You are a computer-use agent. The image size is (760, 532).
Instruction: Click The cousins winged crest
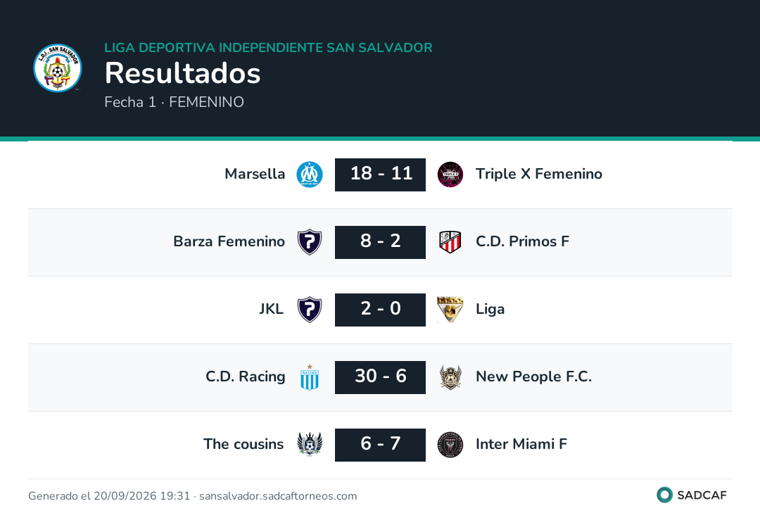(310, 444)
